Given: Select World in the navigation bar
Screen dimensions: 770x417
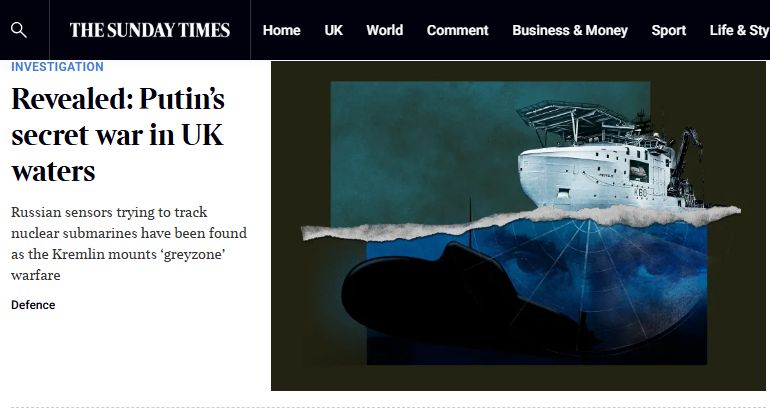Looking at the screenshot, I should [385, 30].
